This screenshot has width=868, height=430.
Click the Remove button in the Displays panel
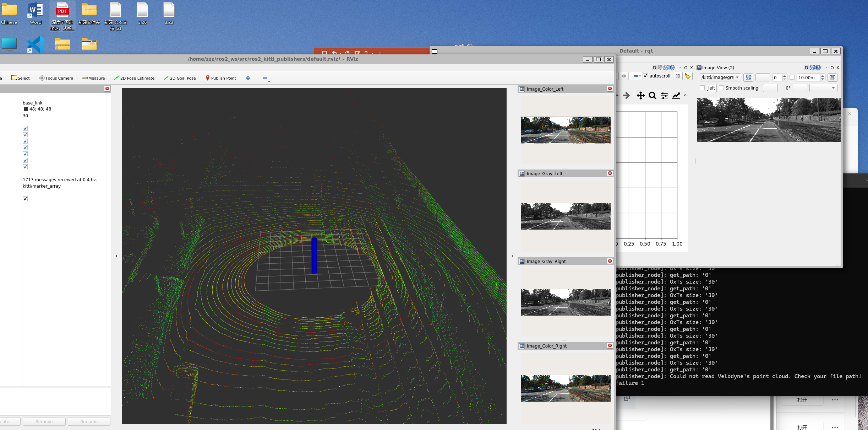pos(44,421)
